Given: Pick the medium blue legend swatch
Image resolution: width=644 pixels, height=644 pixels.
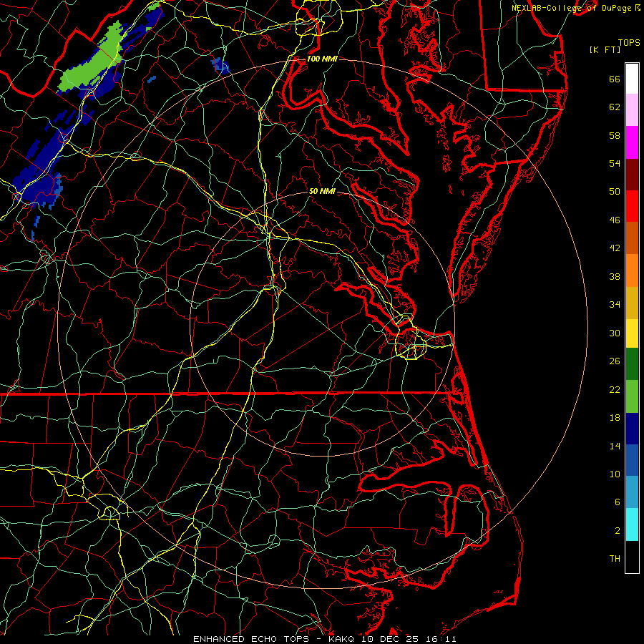Looking at the screenshot, I should (x=632, y=460).
